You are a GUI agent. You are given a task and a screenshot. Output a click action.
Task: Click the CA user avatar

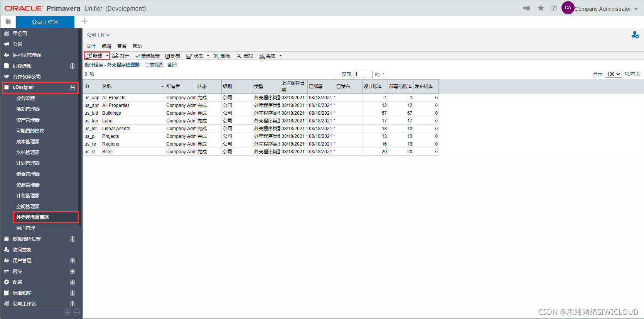568,8
